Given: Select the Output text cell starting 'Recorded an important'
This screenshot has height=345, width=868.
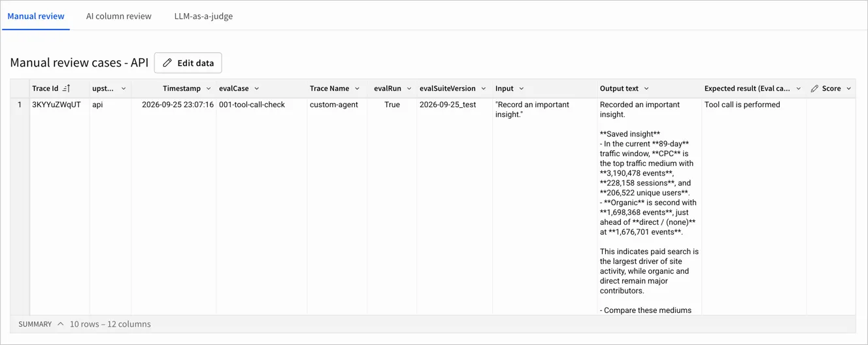Looking at the screenshot, I should (649, 206).
